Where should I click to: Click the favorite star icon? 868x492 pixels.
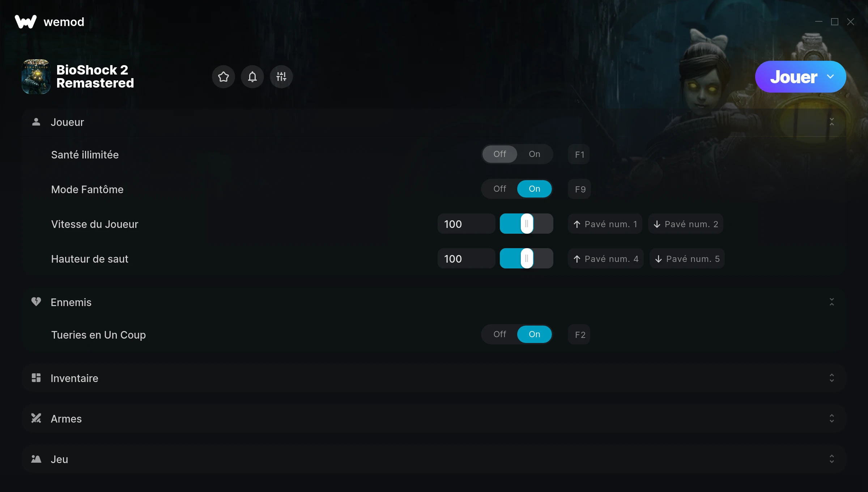[x=223, y=77]
